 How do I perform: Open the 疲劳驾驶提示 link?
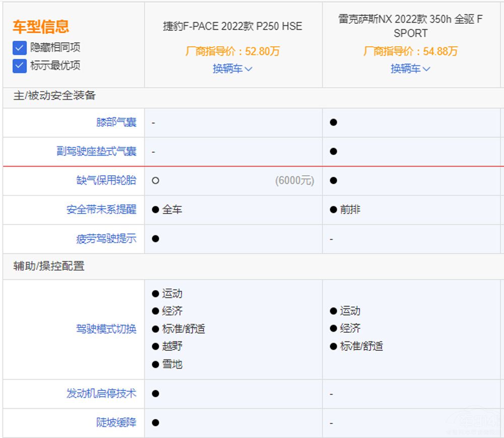click(x=106, y=239)
